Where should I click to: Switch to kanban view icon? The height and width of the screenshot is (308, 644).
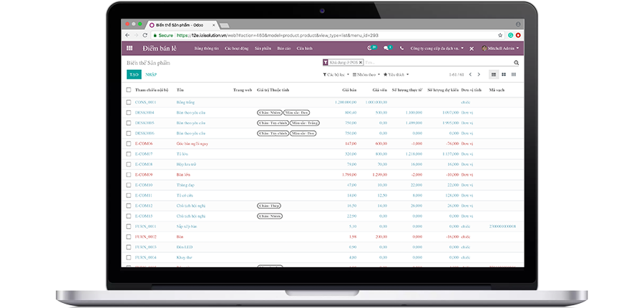pyautogui.click(x=504, y=74)
